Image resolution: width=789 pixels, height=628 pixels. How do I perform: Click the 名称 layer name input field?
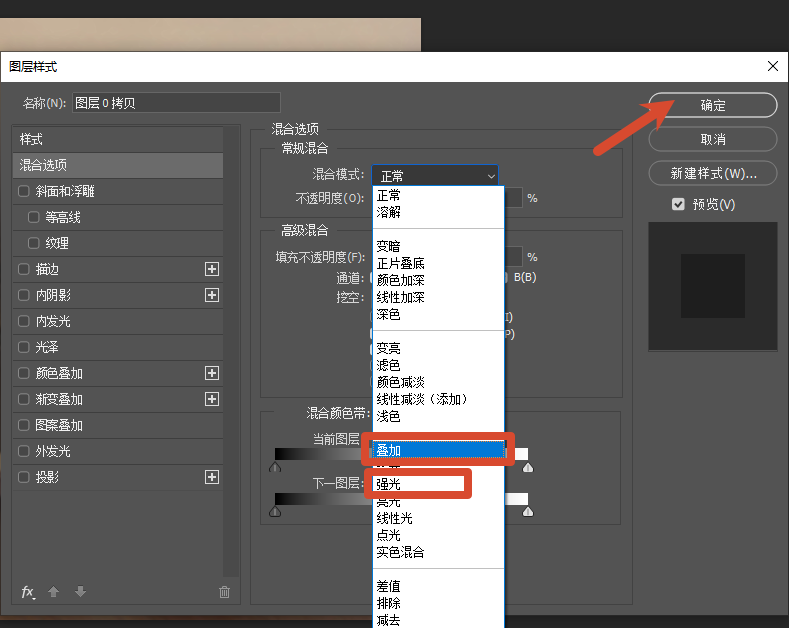click(176, 103)
